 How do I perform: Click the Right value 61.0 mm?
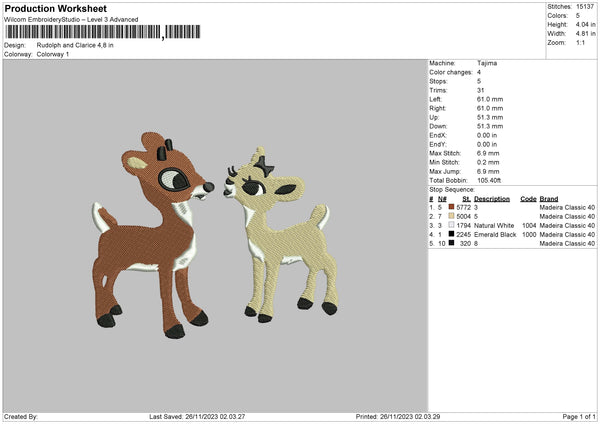490,108
